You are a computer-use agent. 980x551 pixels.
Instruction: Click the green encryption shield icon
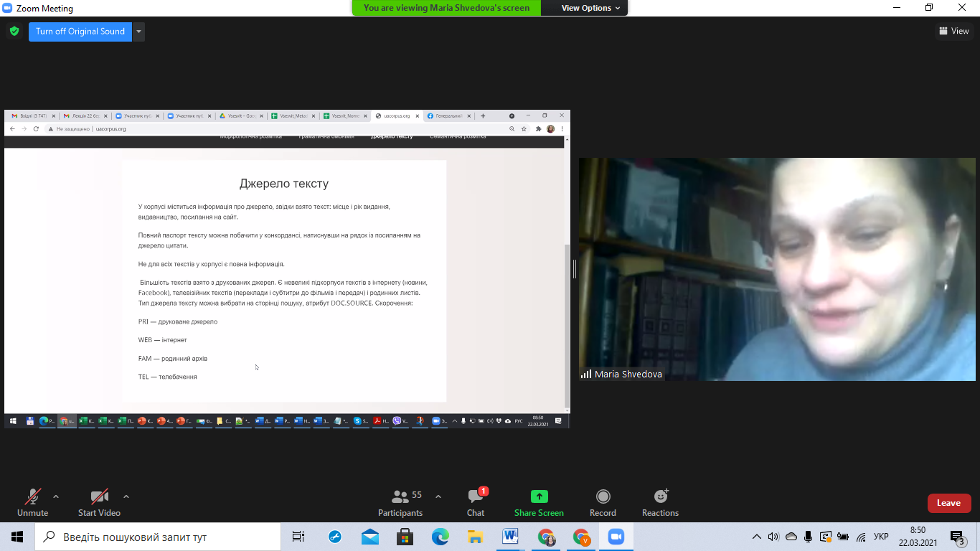pyautogui.click(x=14, y=32)
